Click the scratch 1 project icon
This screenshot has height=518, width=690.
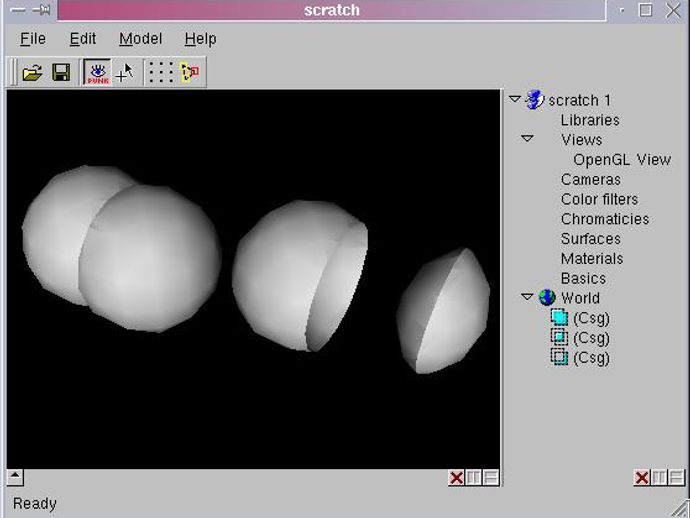point(534,100)
